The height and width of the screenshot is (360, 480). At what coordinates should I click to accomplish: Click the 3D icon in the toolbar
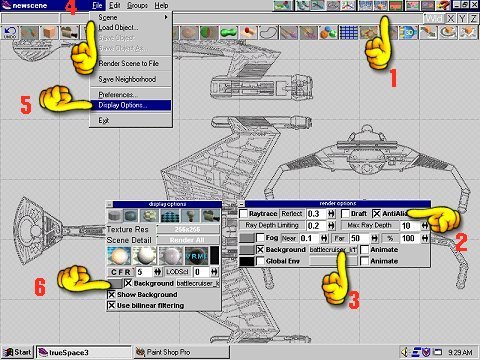409,33
